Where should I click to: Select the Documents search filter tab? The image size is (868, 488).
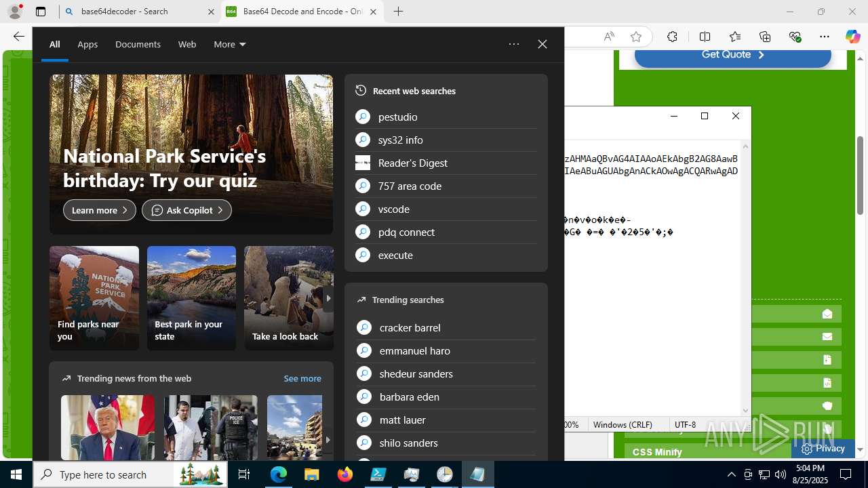[x=138, y=44]
